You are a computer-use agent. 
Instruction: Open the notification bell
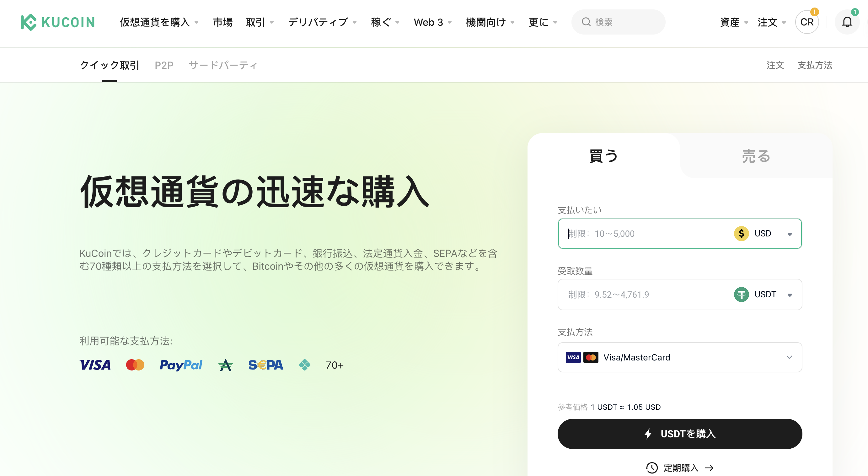(x=847, y=22)
